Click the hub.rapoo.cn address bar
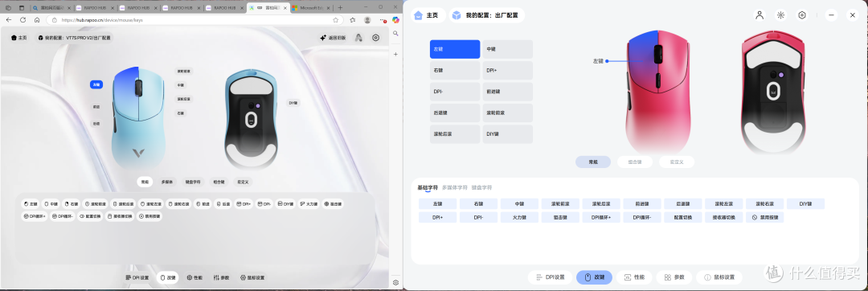 pyautogui.click(x=194, y=19)
